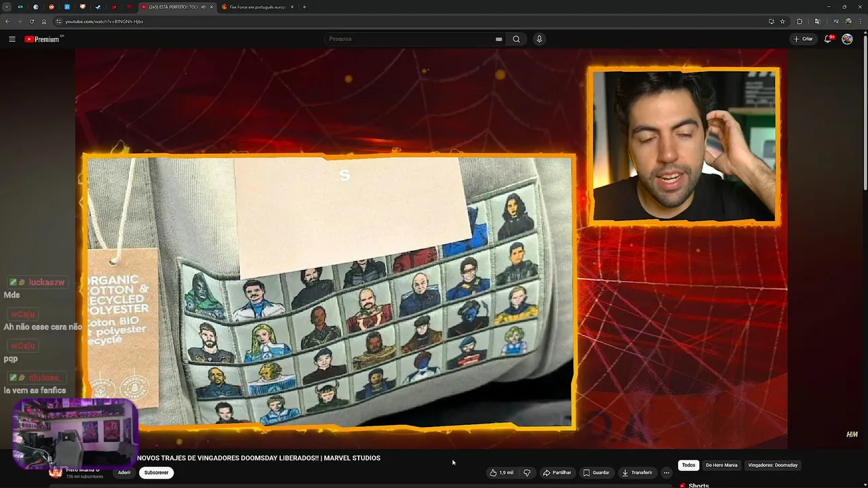
Task: Select the Todos filter chip
Action: click(688, 465)
